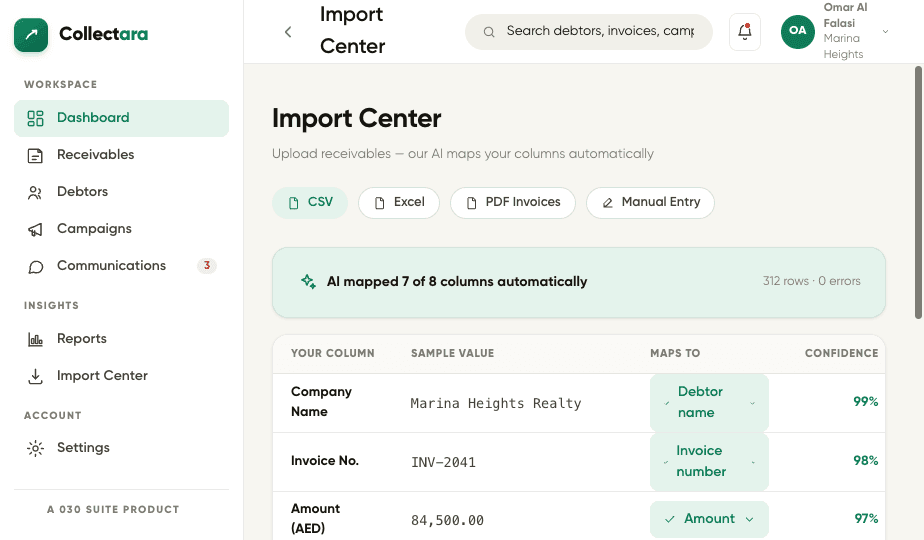The height and width of the screenshot is (540, 924).
Task: Click the 'A 030 SUITE PRODUCT' footer text
Action: coord(113,509)
